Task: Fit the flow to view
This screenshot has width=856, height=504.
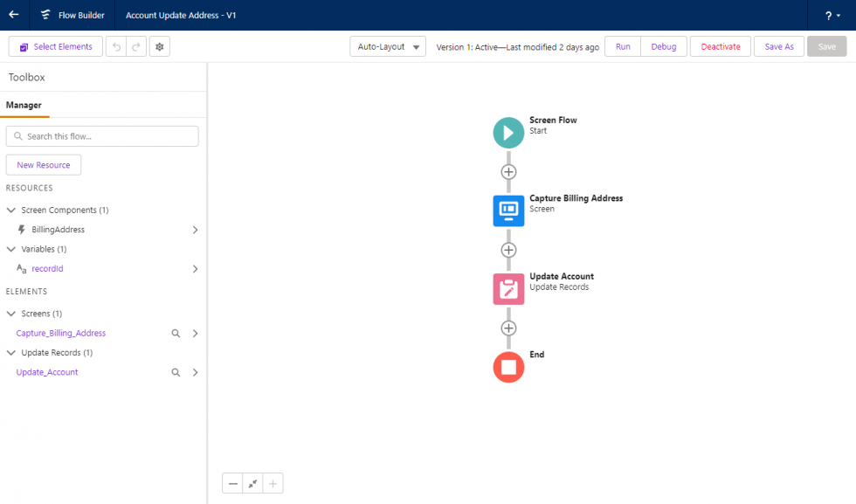Action: click(252, 483)
